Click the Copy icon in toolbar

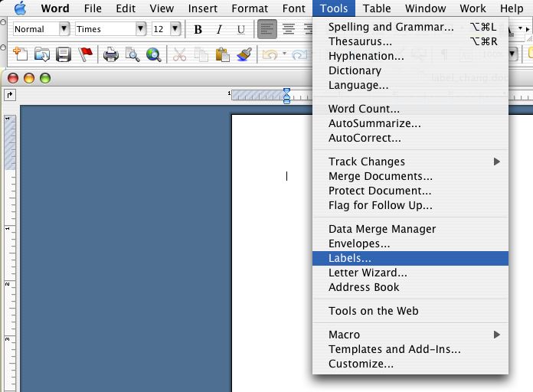(201, 54)
